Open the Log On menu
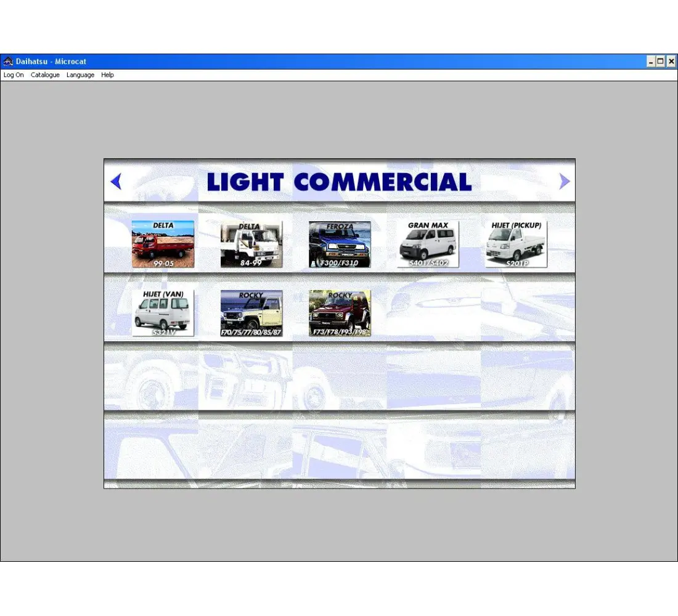The image size is (678, 616). pos(14,75)
